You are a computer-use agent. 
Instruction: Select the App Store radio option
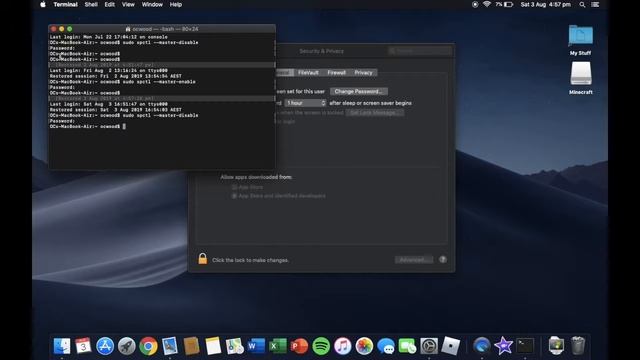coord(234,187)
